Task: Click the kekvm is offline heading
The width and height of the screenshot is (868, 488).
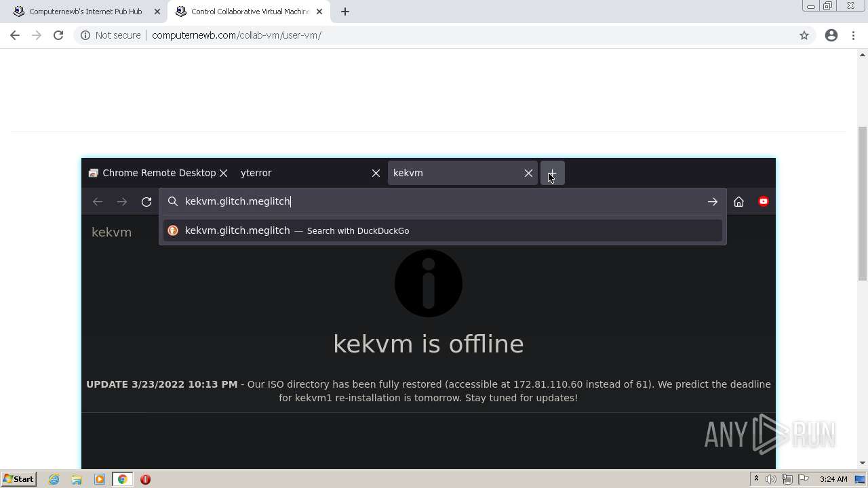Action: pos(429,344)
